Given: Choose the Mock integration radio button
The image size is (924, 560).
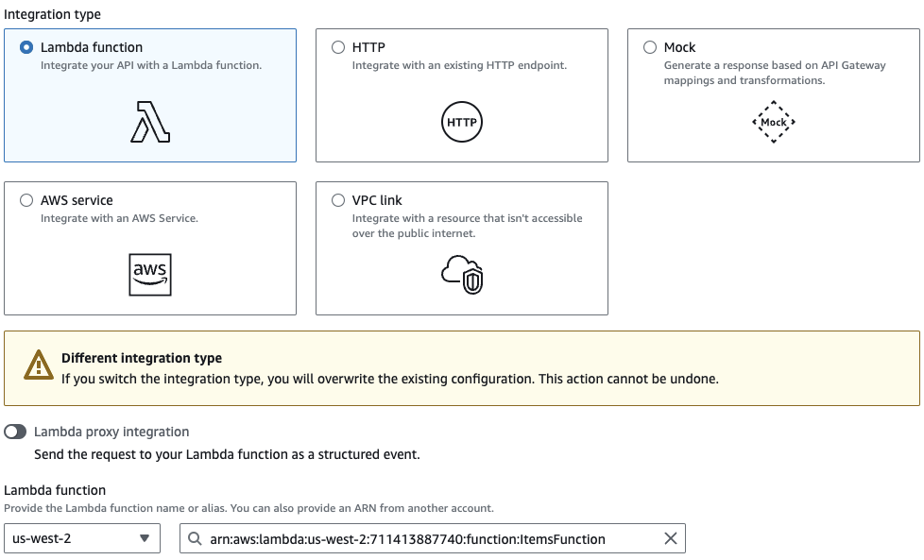Looking at the screenshot, I should (650, 47).
